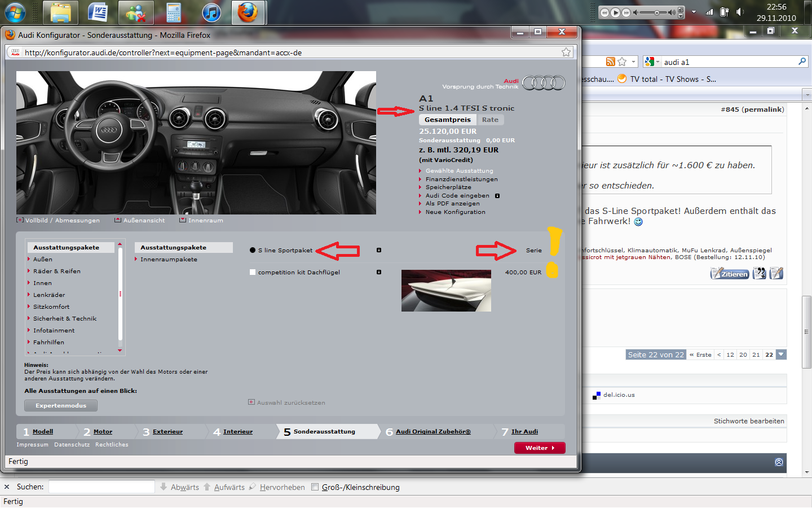Launch Microsoft Word from the taskbar
The height and width of the screenshot is (508, 812).
(x=98, y=12)
